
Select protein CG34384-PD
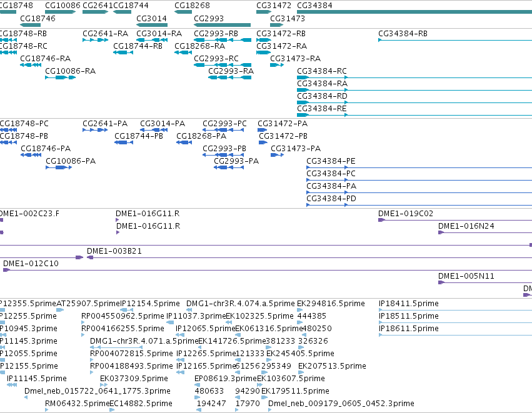point(331,199)
